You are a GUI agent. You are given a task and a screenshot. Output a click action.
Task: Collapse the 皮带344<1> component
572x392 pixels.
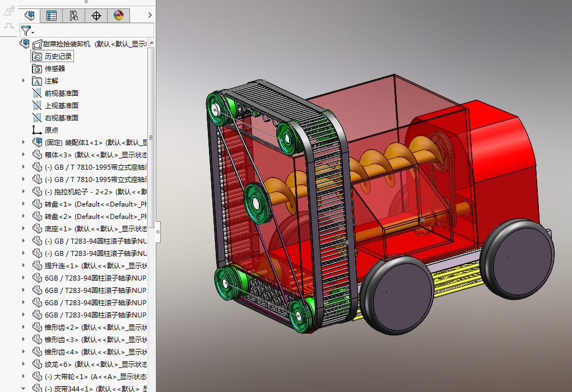coord(24,389)
